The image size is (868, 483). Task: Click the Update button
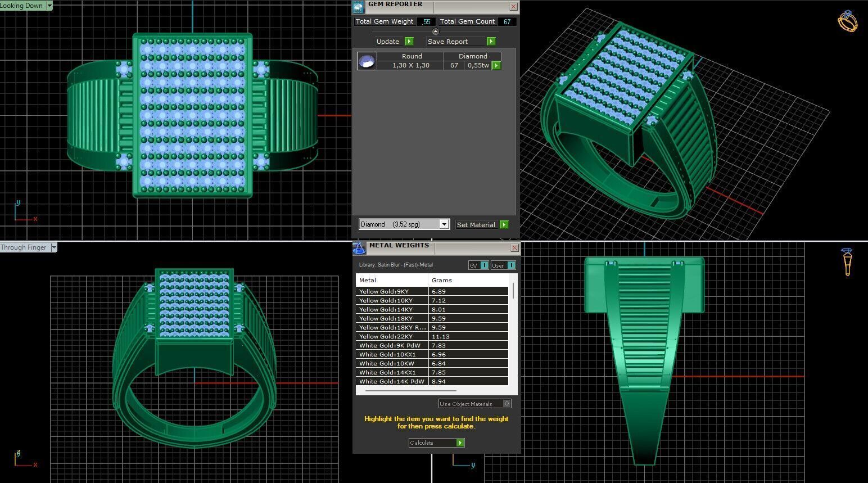point(389,41)
